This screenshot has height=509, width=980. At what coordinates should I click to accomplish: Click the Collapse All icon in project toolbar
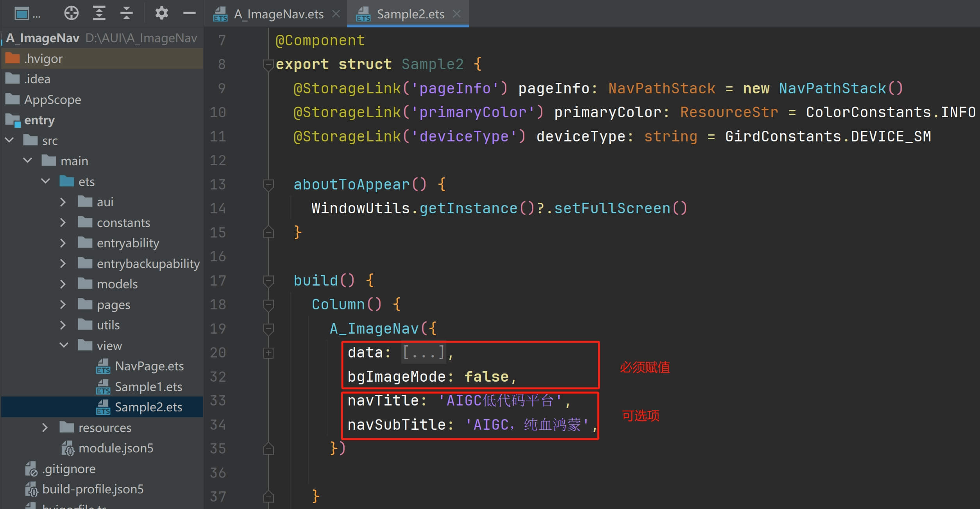click(x=126, y=13)
